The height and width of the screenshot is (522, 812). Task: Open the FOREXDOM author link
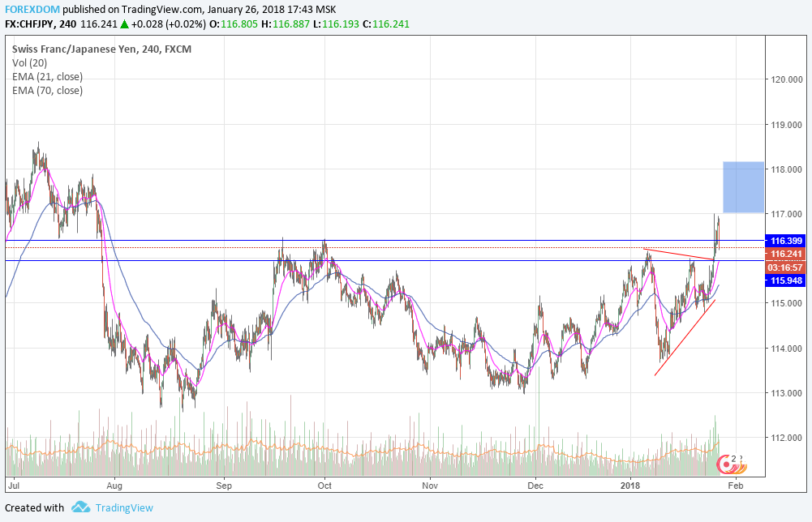[x=32, y=9]
